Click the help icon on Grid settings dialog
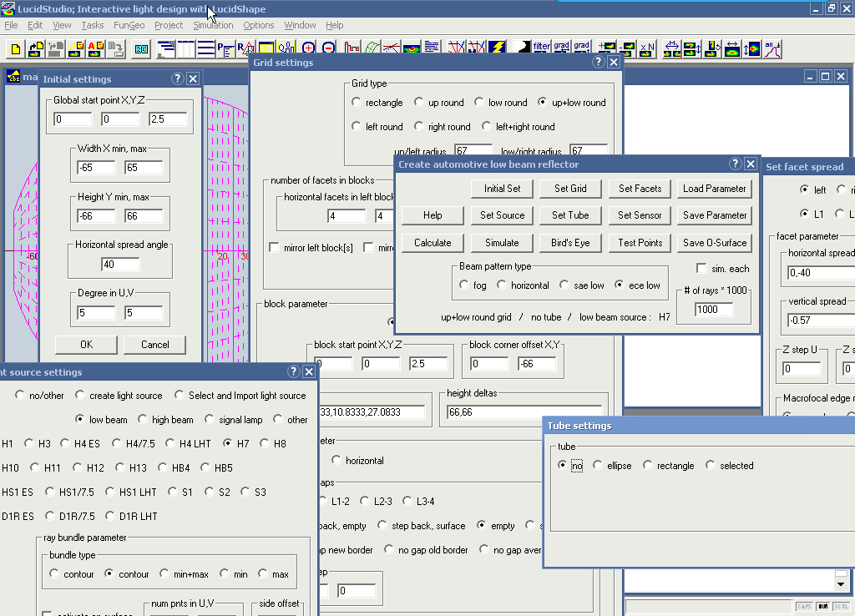The width and height of the screenshot is (855, 616). pyautogui.click(x=598, y=62)
